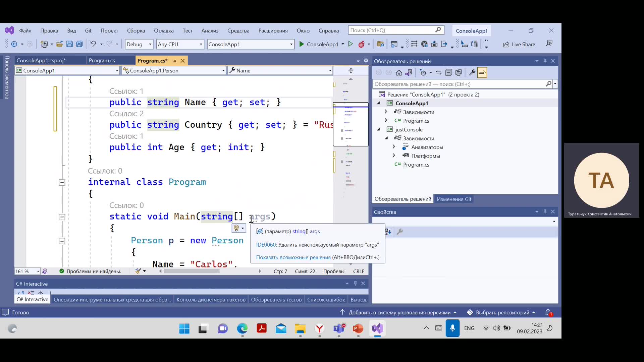
Task: Click the Windows Start button
Action: pyautogui.click(x=184, y=328)
